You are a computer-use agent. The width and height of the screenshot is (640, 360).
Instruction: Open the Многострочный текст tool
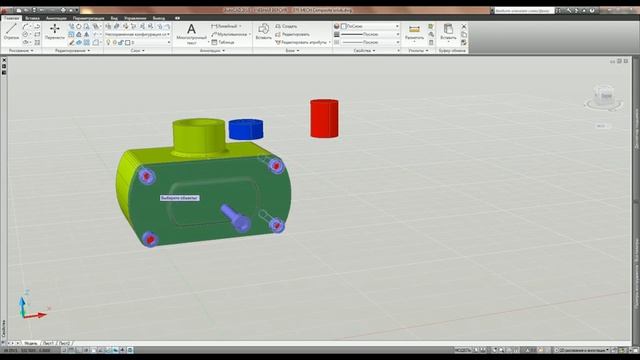tap(191, 33)
